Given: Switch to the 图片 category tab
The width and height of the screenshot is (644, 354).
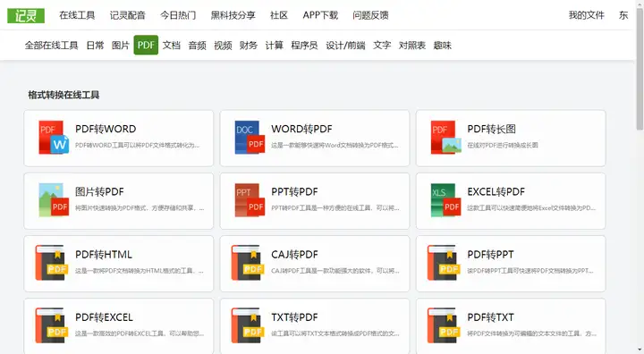Looking at the screenshot, I should (x=121, y=46).
